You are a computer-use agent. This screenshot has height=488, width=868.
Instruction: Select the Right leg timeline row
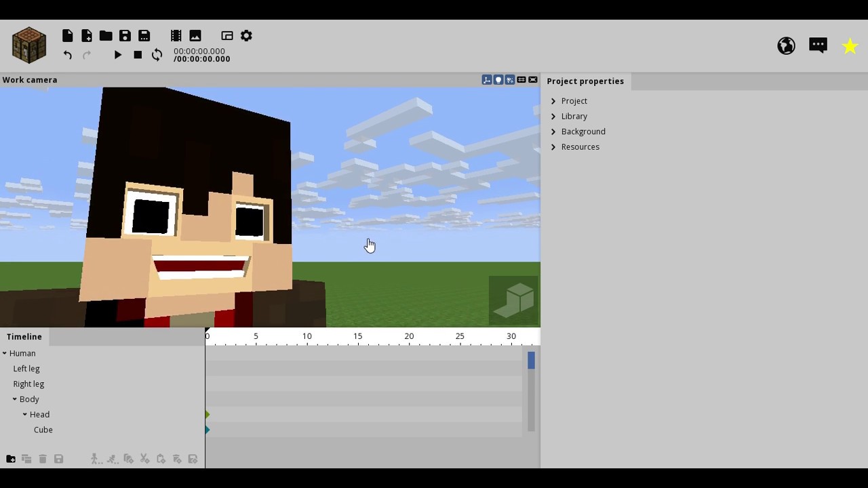(102, 384)
